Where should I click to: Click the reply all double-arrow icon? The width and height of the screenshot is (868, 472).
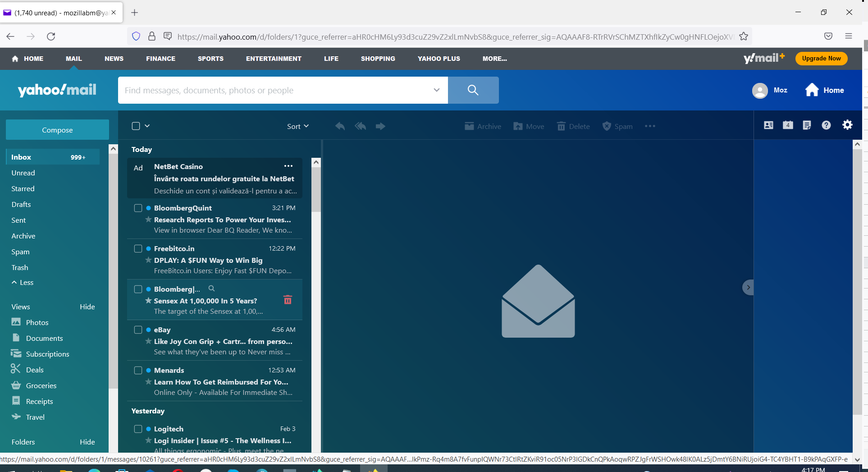pos(360,126)
